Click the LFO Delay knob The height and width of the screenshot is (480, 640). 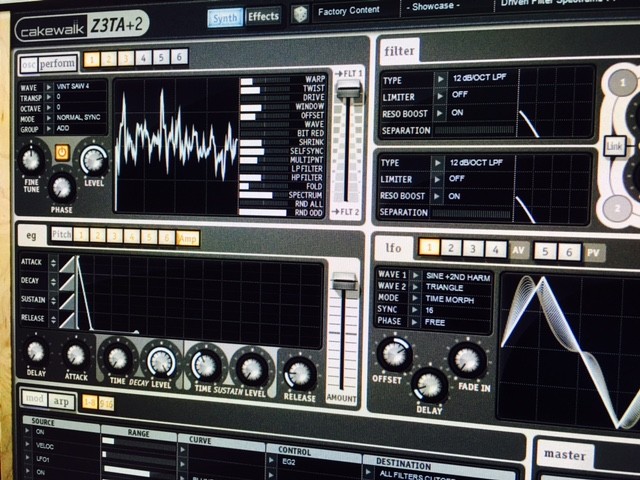tap(429, 385)
